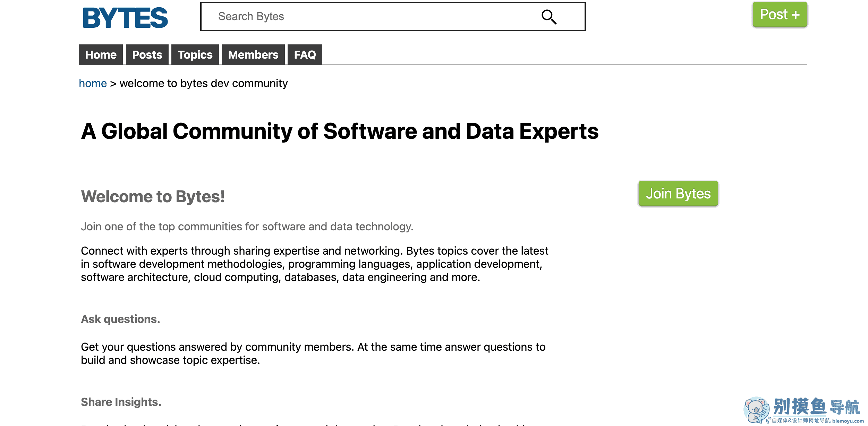
Task: Go to the Members tab
Action: pos(253,54)
